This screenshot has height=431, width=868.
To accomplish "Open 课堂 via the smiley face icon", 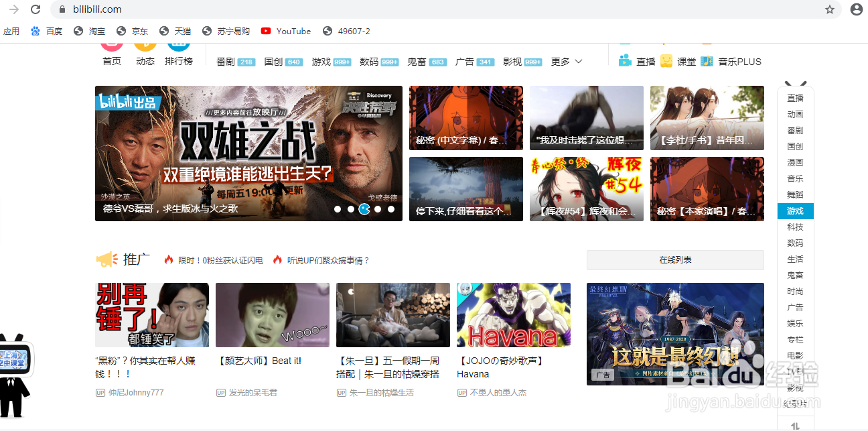I will [x=666, y=60].
